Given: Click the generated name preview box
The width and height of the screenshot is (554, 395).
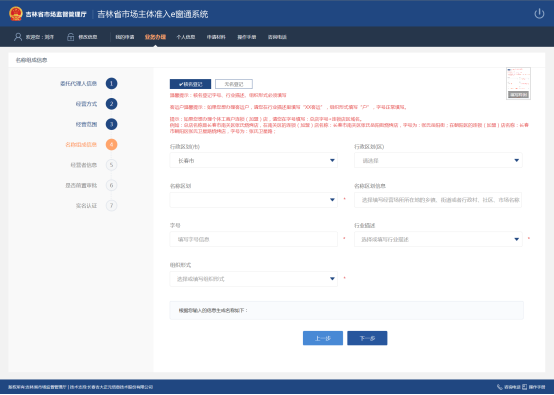Looking at the screenshot, I should (x=347, y=310).
